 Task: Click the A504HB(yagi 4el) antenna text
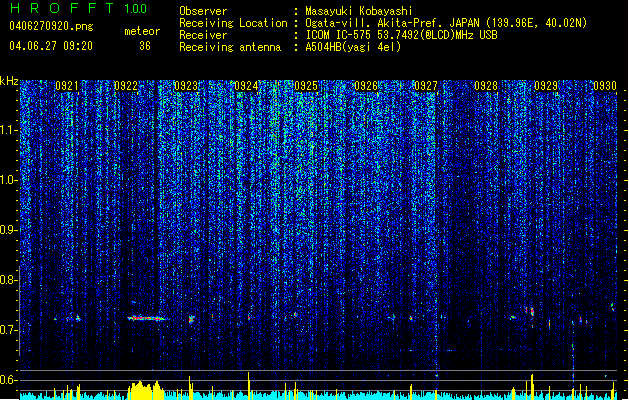pyautogui.click(x=353, y=47)
